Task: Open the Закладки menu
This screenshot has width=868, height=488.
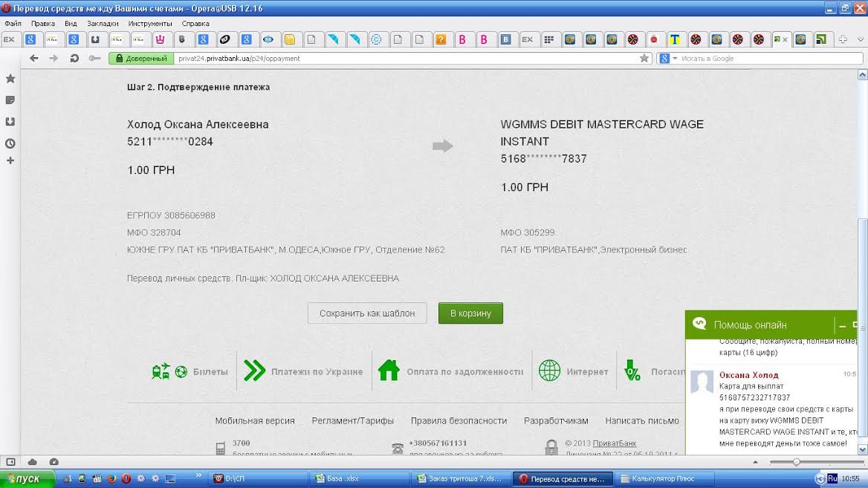Action: point(103,23)
